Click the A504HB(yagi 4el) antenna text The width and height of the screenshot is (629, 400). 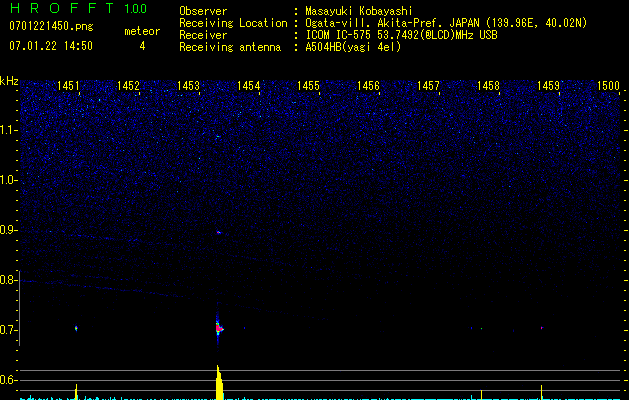point(353,47)
